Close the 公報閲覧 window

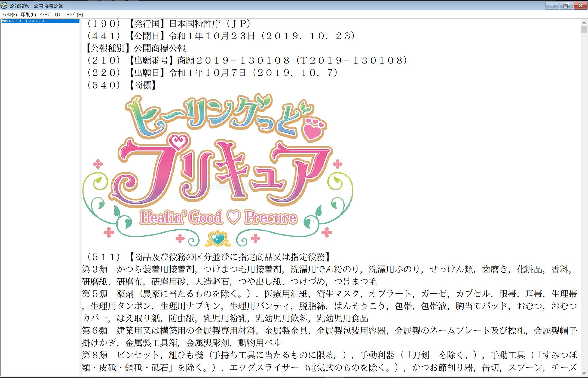pyautogui.click(x=580, y=6)
